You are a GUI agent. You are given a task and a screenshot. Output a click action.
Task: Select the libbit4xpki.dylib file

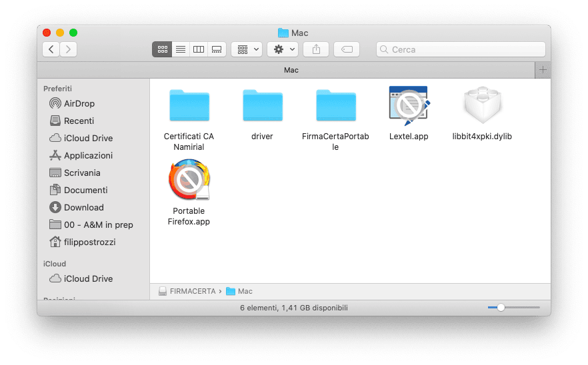482,113
